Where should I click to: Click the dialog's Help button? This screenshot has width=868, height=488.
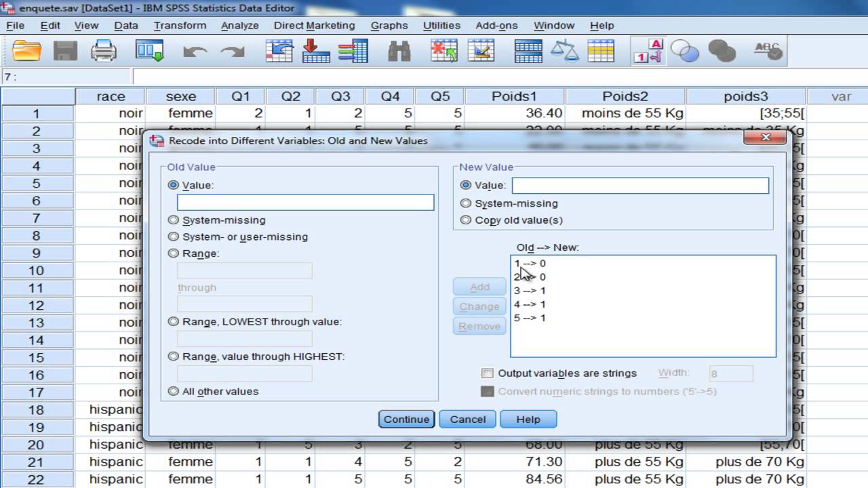tap(528, 419)
